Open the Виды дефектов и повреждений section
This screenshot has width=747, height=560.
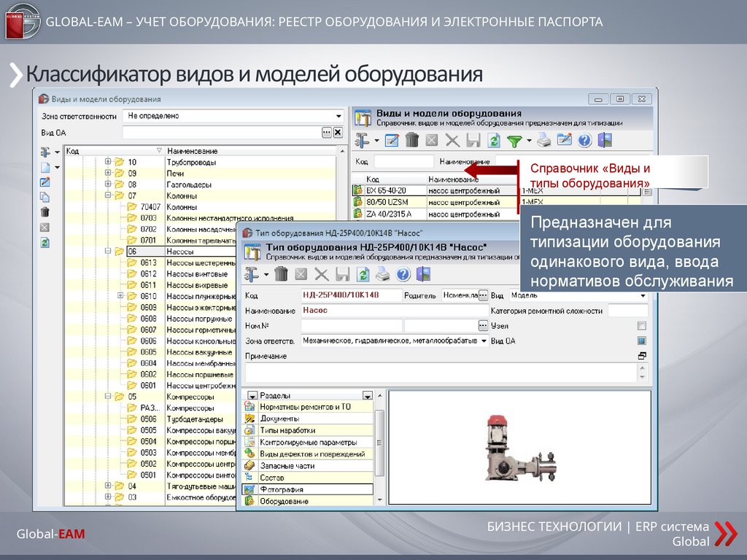(x=308, y=454)
